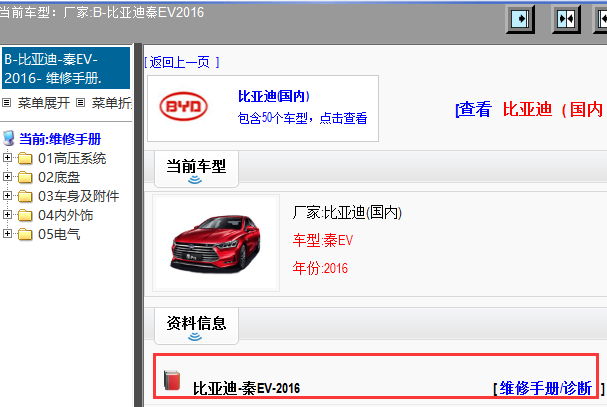This screenshot has height=407, width=607.
Task: Click the BYD logo image
Action: (183, 106)
